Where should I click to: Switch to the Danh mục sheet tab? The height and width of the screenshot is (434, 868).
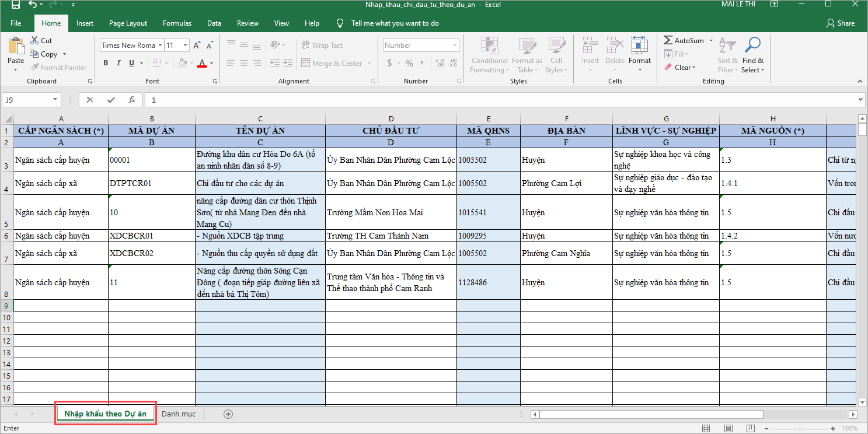[x=179, y=414]
